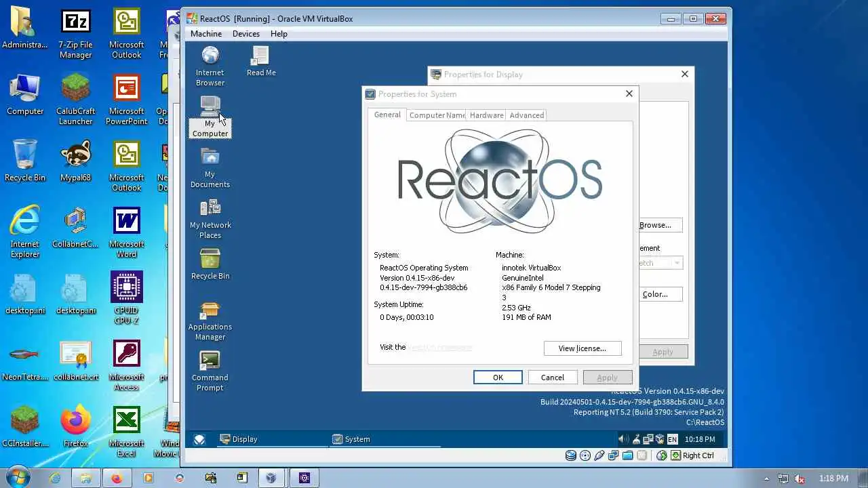Open Mypal68 browser desktop icon
The image size is (868, 488).
click(75, 161)
